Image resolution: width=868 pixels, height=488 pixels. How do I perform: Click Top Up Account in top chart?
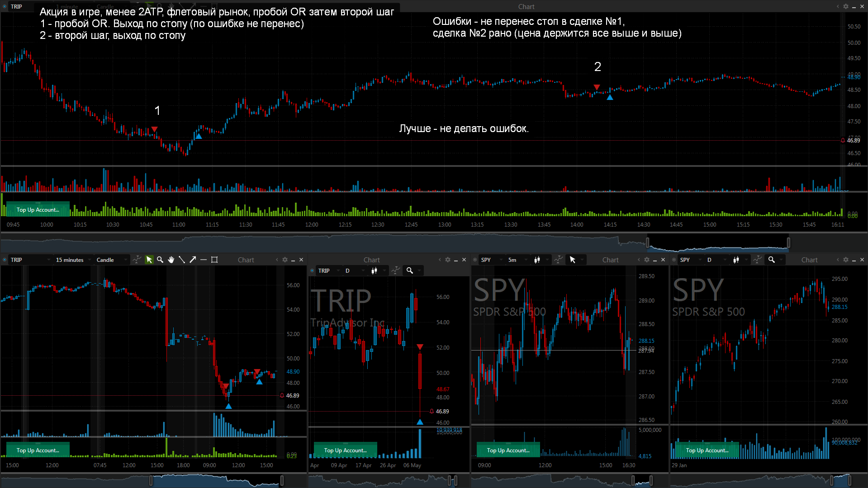[x=38, y=209]
